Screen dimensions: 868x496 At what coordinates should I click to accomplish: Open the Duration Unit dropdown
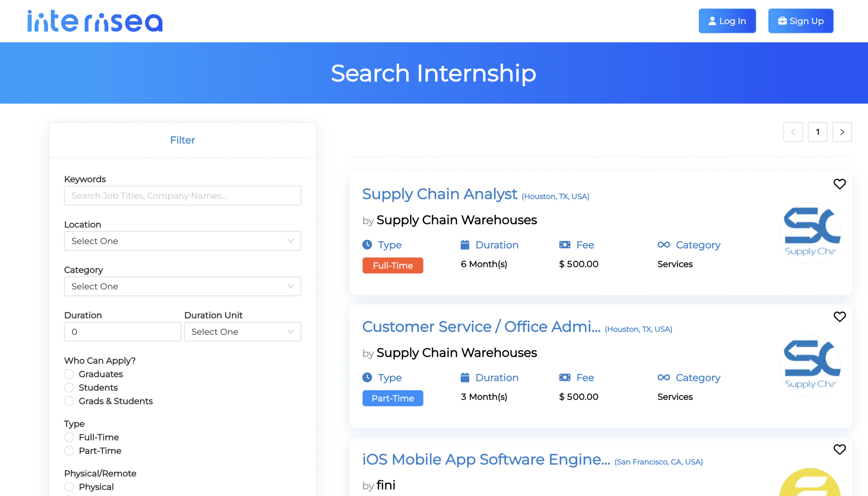pos(242,332)
